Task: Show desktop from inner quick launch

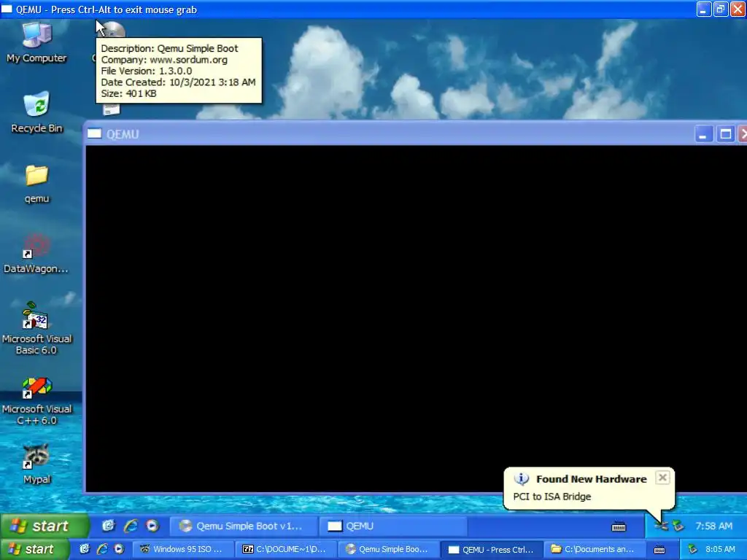Action: 109,526
